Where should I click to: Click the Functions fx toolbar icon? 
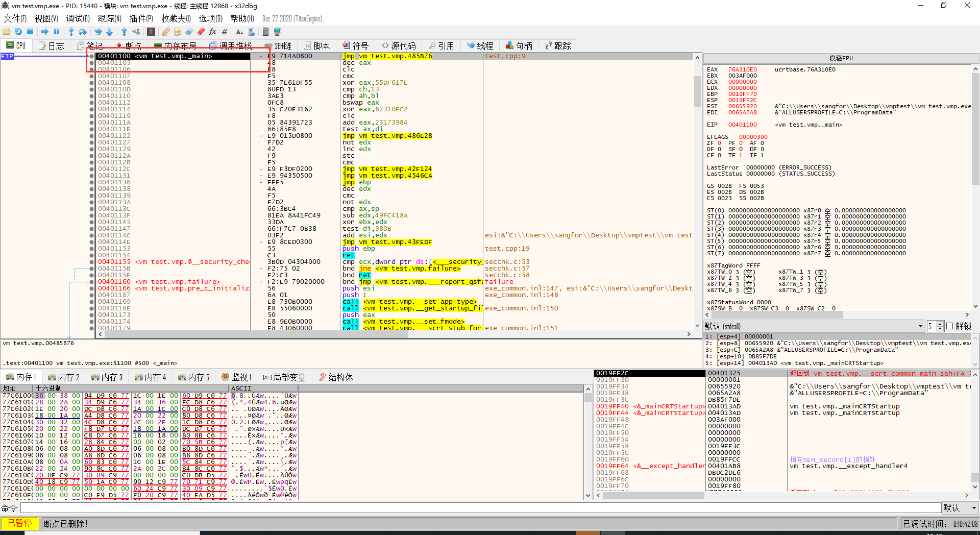coord(213,32)
